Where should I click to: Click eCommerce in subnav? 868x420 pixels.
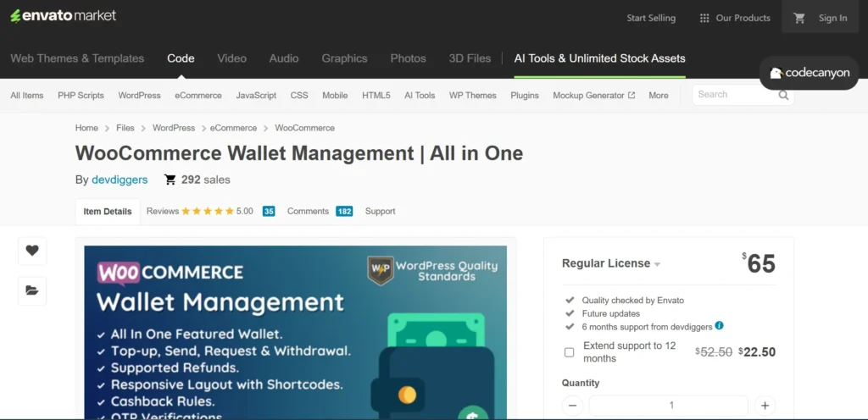click(x=198, y=95)
